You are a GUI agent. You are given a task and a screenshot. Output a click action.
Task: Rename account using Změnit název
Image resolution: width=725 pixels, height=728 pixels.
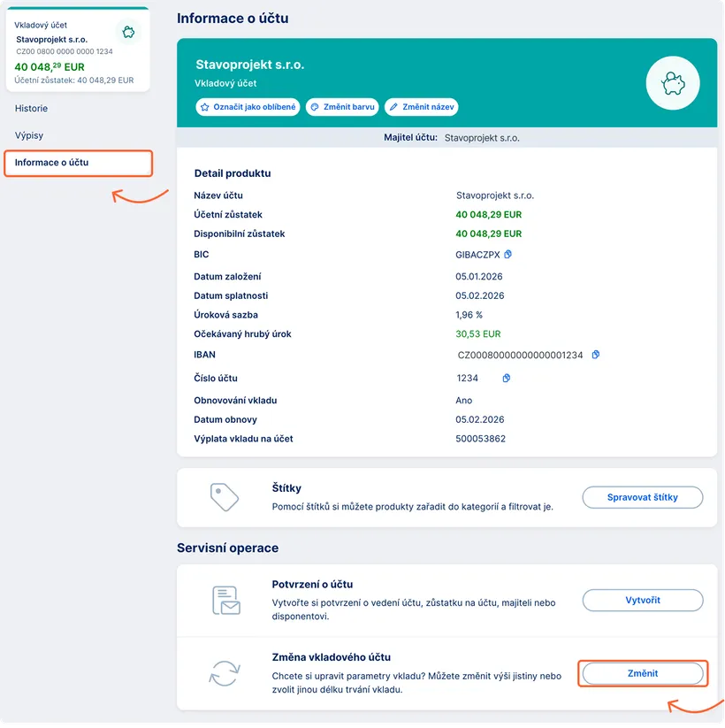(x=421, y=107)
